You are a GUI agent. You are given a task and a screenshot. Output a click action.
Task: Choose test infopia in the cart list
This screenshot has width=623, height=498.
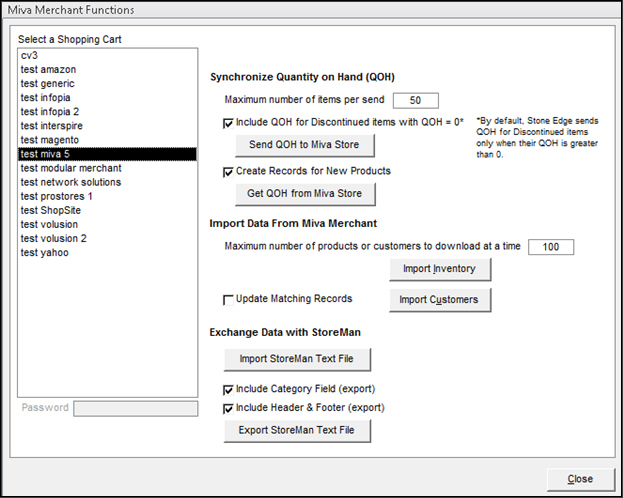(107, 98)
